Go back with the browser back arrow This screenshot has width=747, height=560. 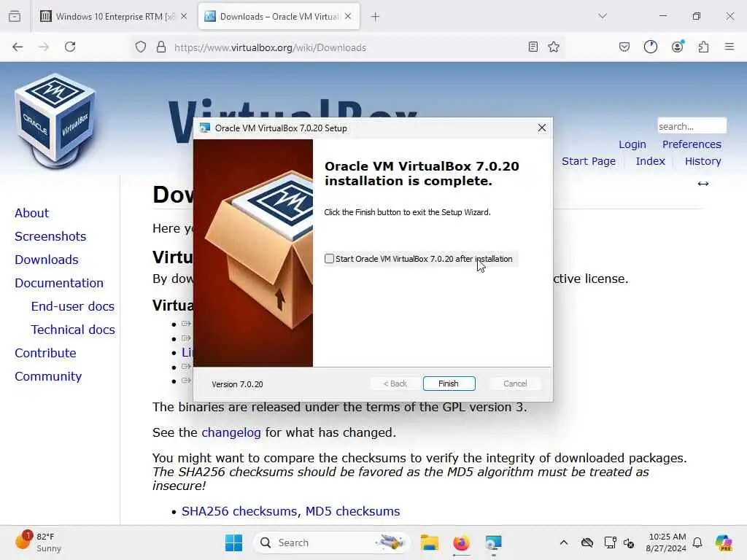pyautogui.click(x=18, y=47)
